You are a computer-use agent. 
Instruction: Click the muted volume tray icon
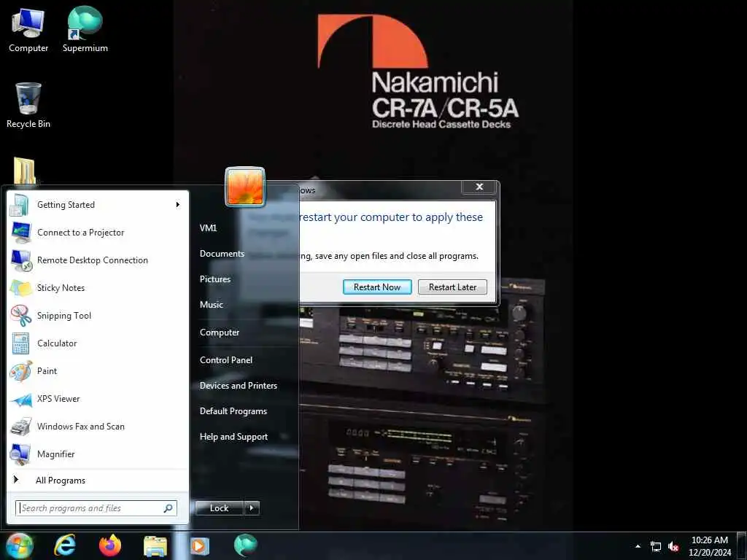673,547
